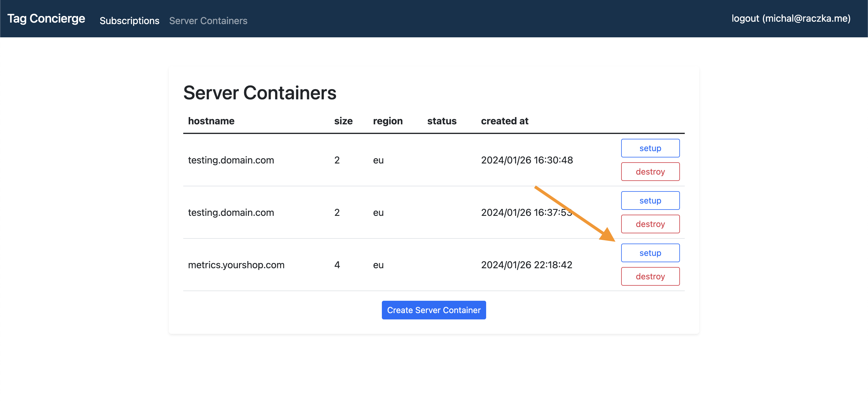Click setup for container created 16:37:53
The width and height of the screenshot is (868, 401).
pos(650,200)
